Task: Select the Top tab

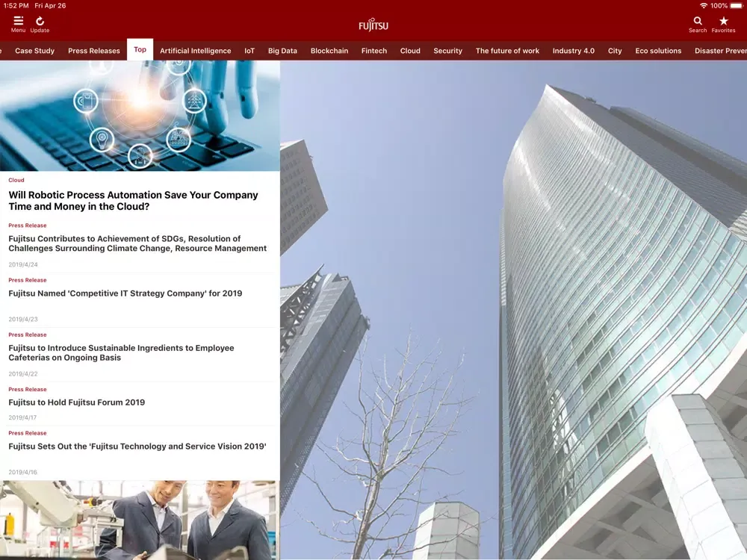Action: click(140, 49)
